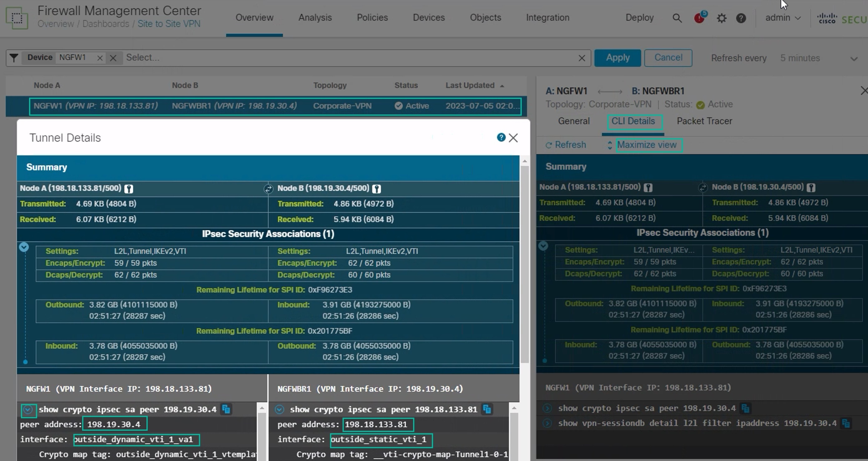Remove the entire Device filter chip
The image size is (868, 461).
(x=113, y=58)
